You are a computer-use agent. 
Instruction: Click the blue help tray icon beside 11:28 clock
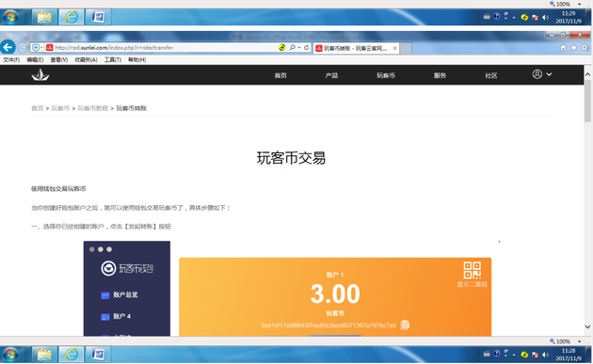coord(497,354)
